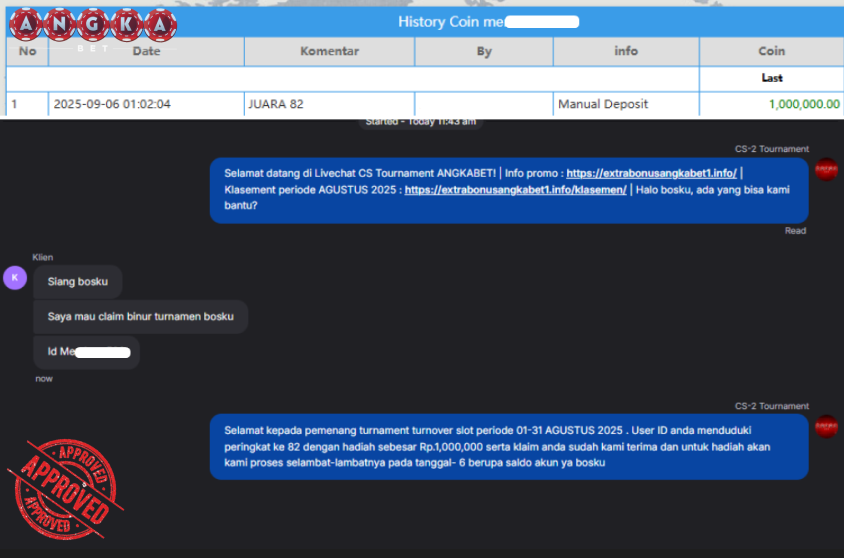The image size is (844, 558).
Task: Click the now timestamp under client messages
Action: click(44, 379)
